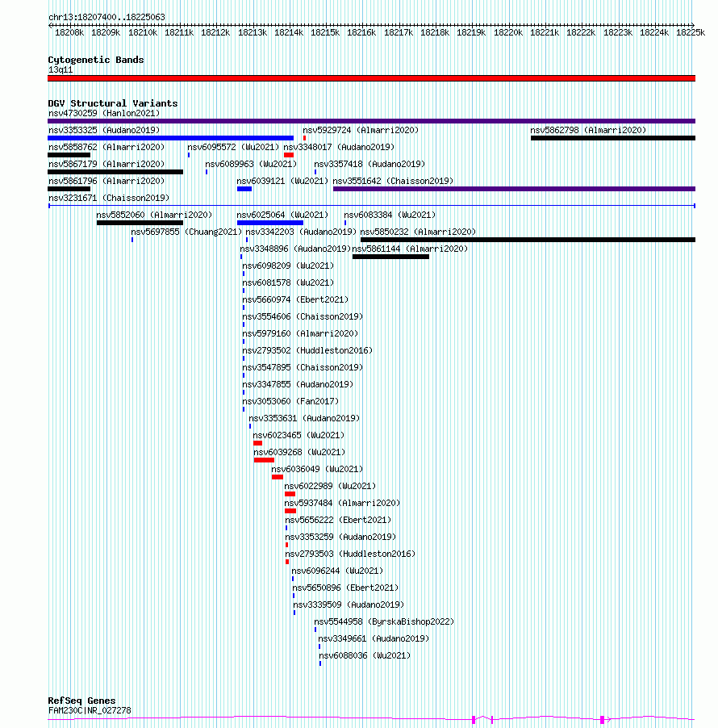The image size is (718, 728).
Task: Click nsv3342203 (Audano2019) label
Action: click(x=301, y=232)
